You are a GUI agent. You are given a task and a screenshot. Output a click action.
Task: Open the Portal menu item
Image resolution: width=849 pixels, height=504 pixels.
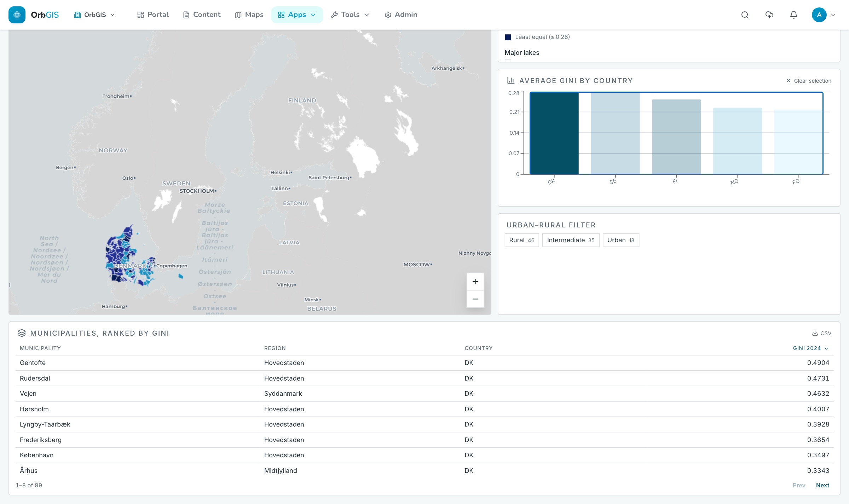point(153,15)
